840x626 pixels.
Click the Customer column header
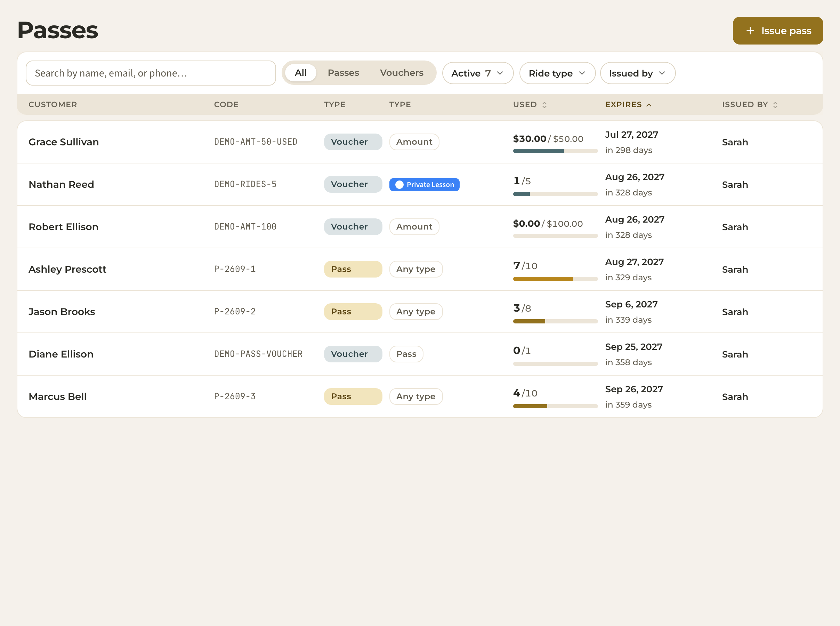(x=52, y=105)
